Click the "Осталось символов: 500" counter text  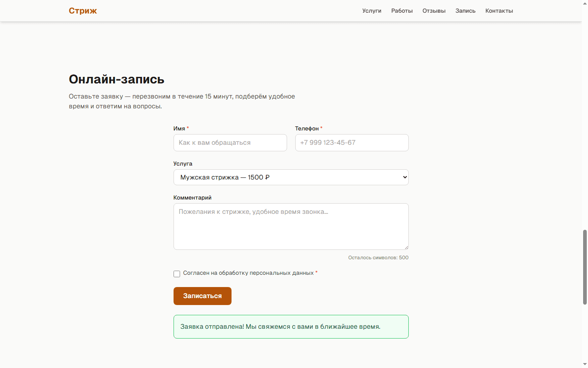pos(378,258)
